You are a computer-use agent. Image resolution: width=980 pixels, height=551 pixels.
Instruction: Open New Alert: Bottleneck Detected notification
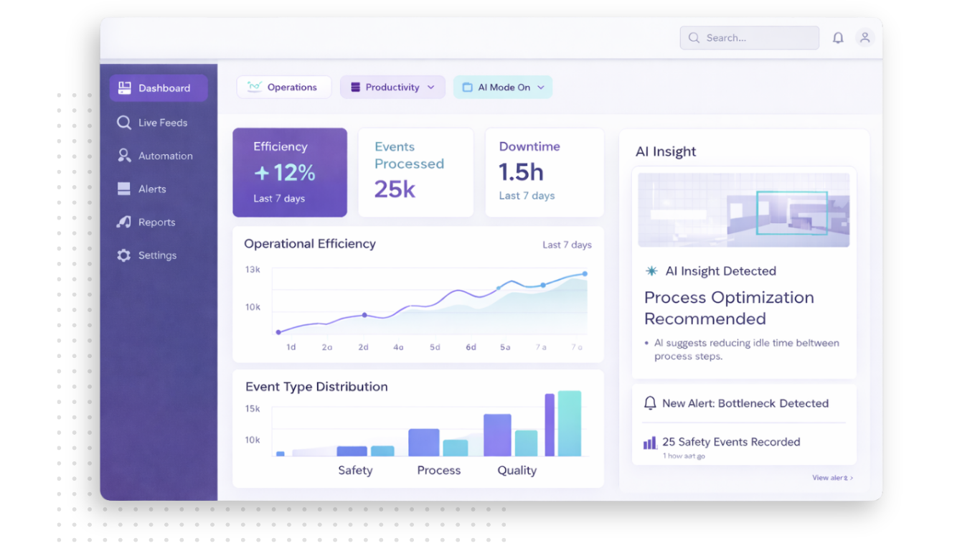tap(744, 403)
